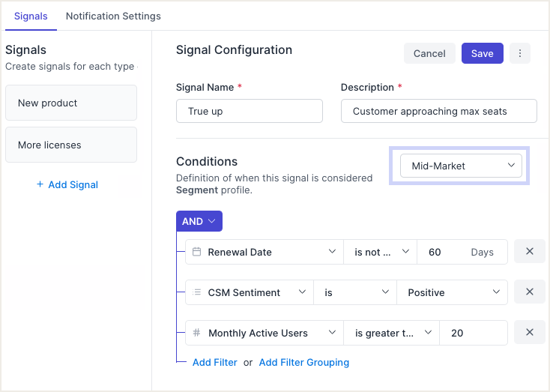Click the Add Filter Grouping link
Screen dimensions: 550x392
click(303, 362)
